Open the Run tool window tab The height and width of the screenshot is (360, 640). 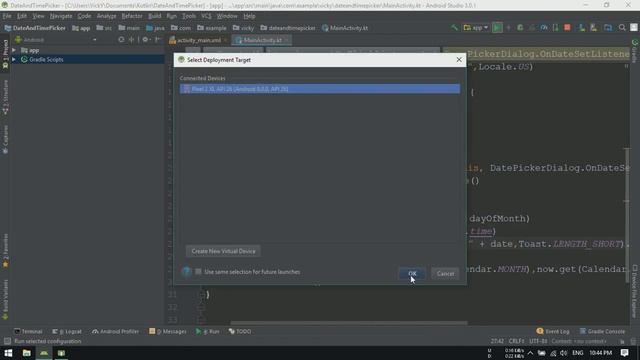click(x=207, y=331)
